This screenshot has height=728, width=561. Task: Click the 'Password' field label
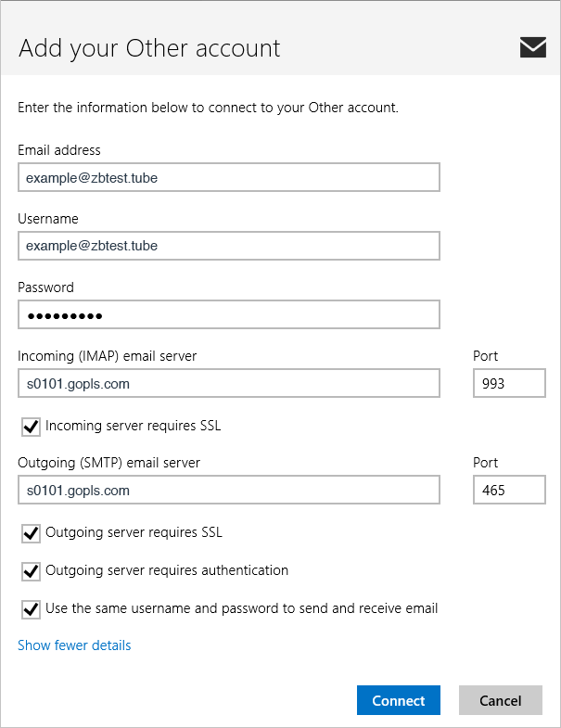pos(45,287)
